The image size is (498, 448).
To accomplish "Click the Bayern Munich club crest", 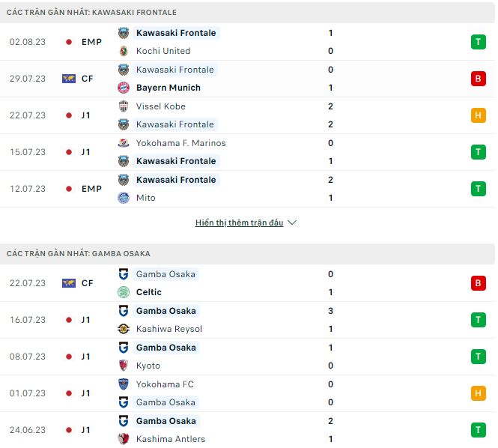I will pyautogui.click(x=124, y=88).
